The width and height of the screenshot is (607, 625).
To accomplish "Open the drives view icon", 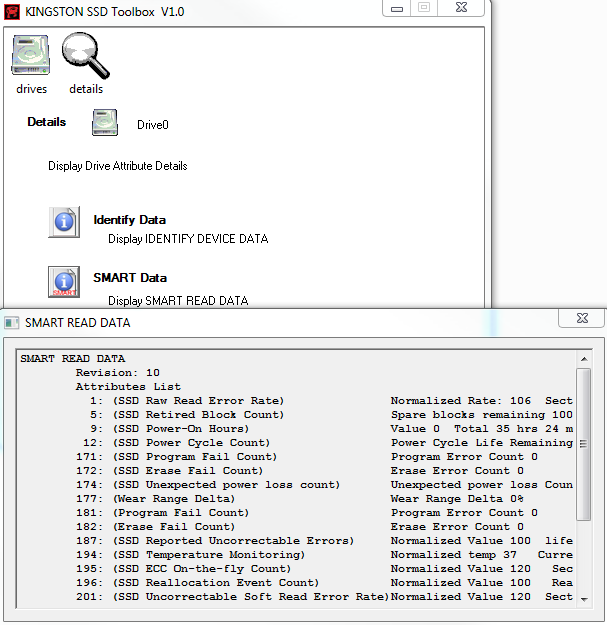I will point(31,55).
